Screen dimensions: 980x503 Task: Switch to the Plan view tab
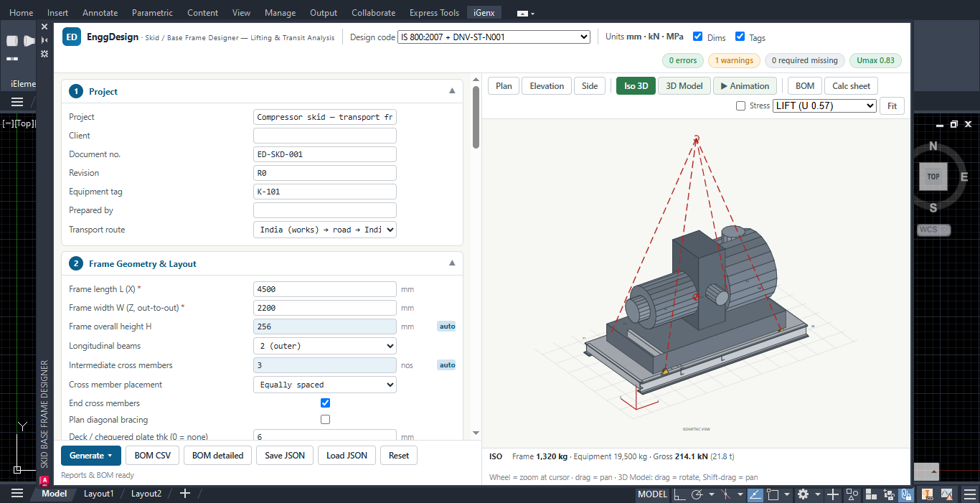pyautogui.click(x=504, y=86)
